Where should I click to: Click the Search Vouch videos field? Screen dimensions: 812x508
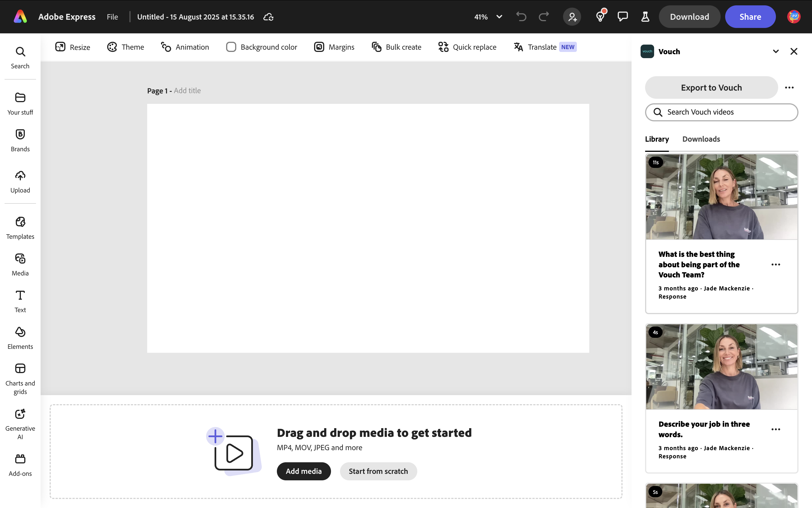721,112
